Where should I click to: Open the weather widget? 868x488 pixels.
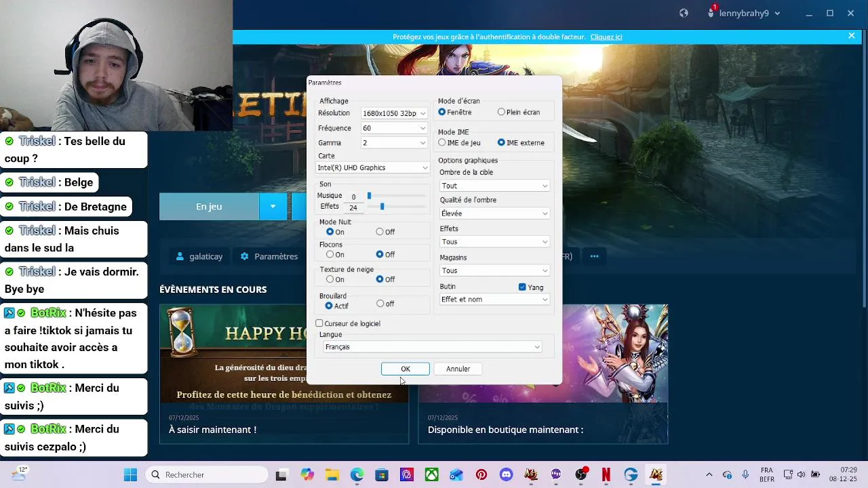(x=19, y=474)
